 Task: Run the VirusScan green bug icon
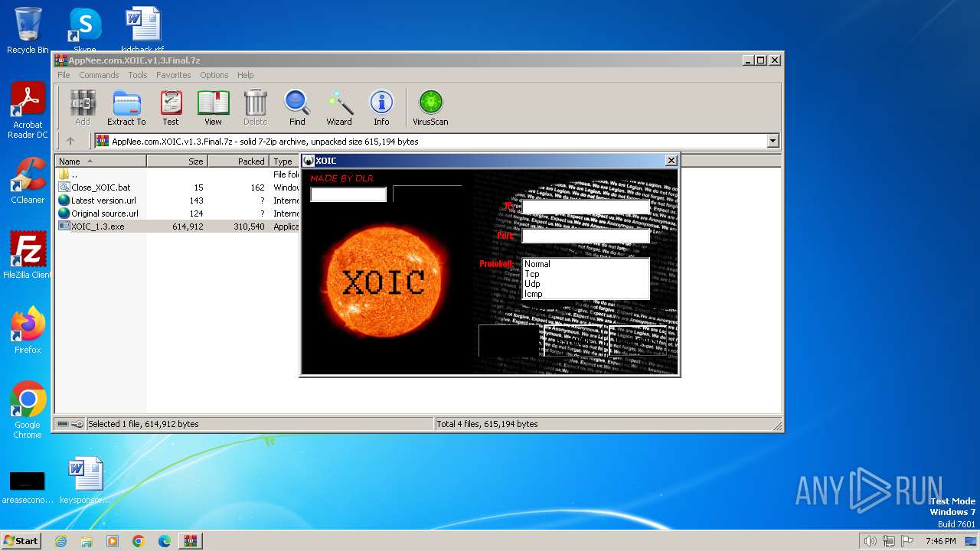click(x=430, y=107)
